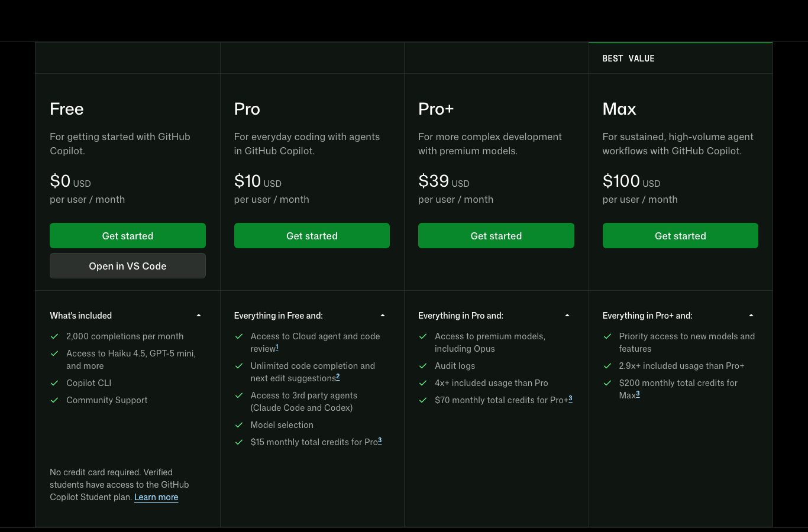Image resolution: width=808 pixels, height=532 pixels.
Task: Click the checkmark beside 2.9x+ included usage
Action: [x=607, y=366]
